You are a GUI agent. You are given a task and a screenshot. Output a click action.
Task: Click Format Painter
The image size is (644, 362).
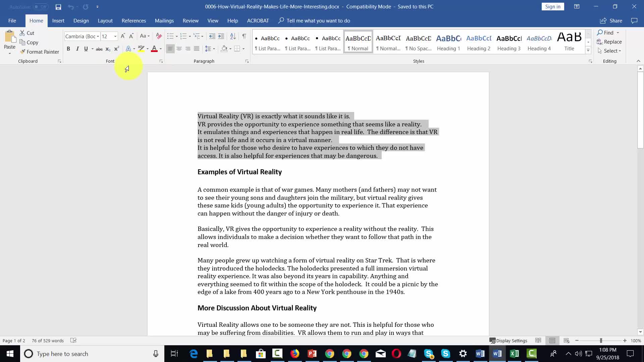click(39, 52)
